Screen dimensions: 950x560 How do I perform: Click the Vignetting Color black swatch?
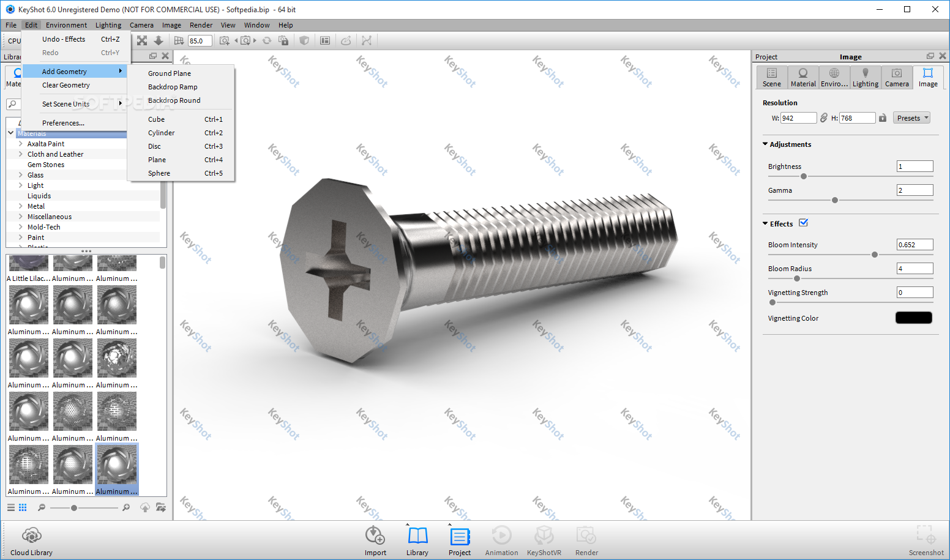click(914, 318)
